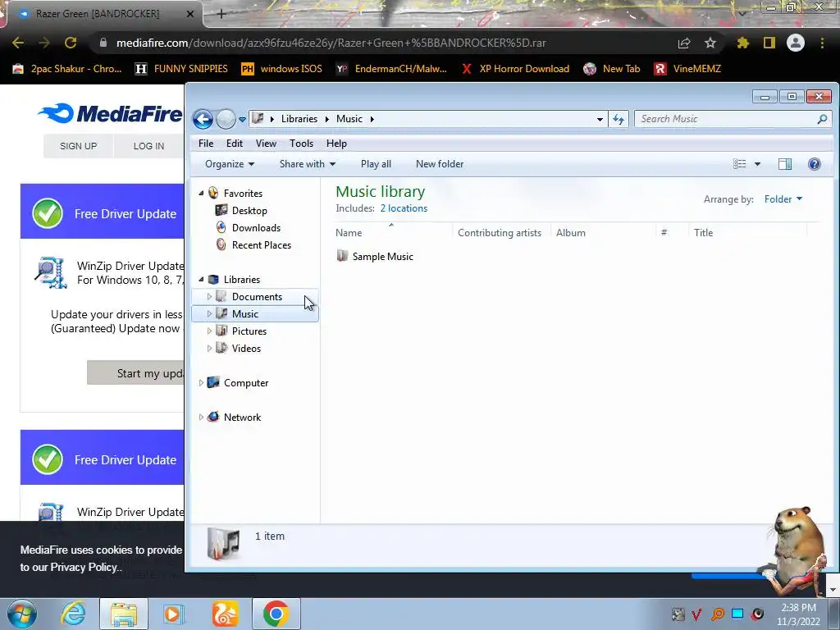Open Arrange by Folder dropdown
Viewport: 840px width, 630px height.
pyautogui.click(x=783, y=199)
